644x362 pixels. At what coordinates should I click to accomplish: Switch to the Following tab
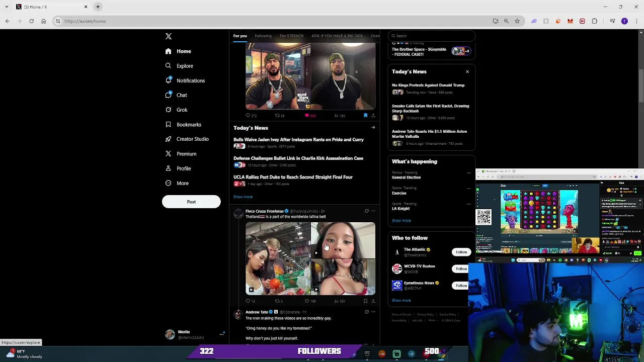coord(263,36)
